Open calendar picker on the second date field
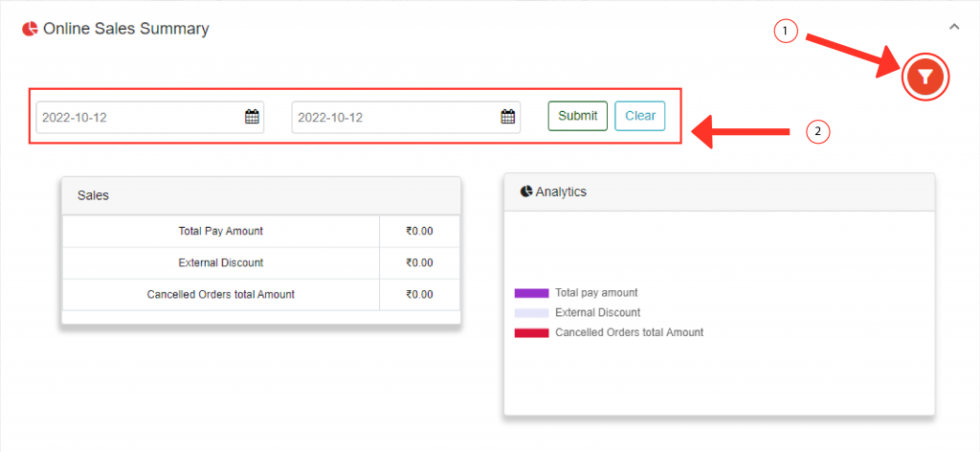 (508, 117)
